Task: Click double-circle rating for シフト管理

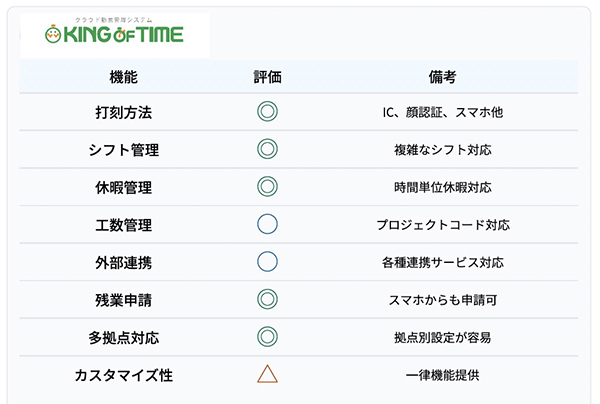Action: point(267,150)
